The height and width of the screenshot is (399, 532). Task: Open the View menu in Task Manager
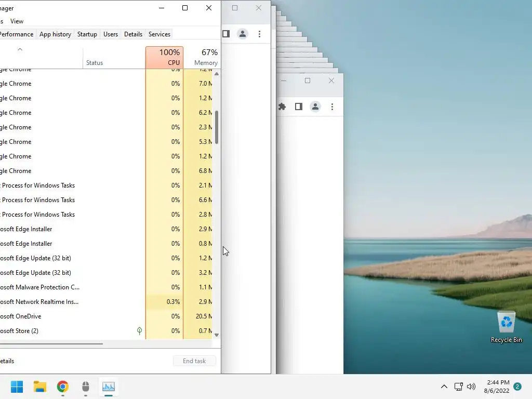pos(17,21)
